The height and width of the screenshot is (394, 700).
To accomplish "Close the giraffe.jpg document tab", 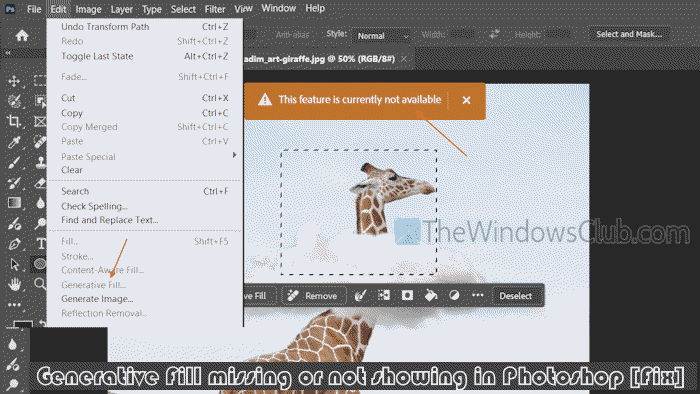I will (x=404, y=59).
